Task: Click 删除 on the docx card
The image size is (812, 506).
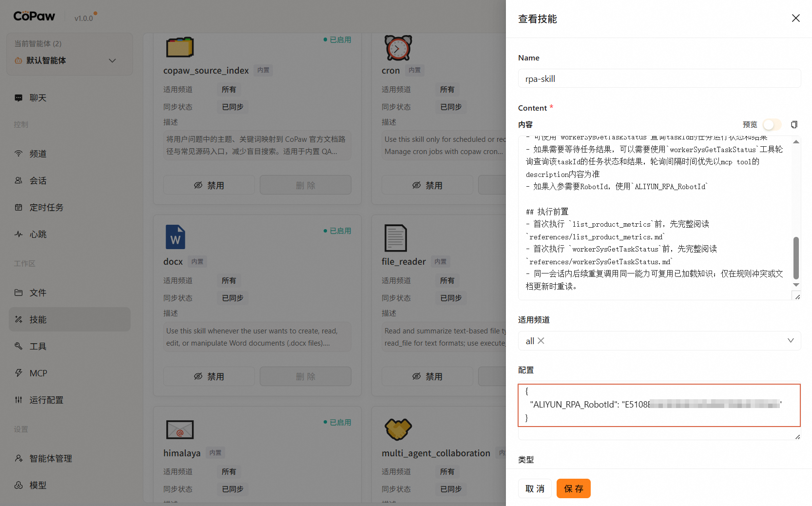Action: click(306, 376)
